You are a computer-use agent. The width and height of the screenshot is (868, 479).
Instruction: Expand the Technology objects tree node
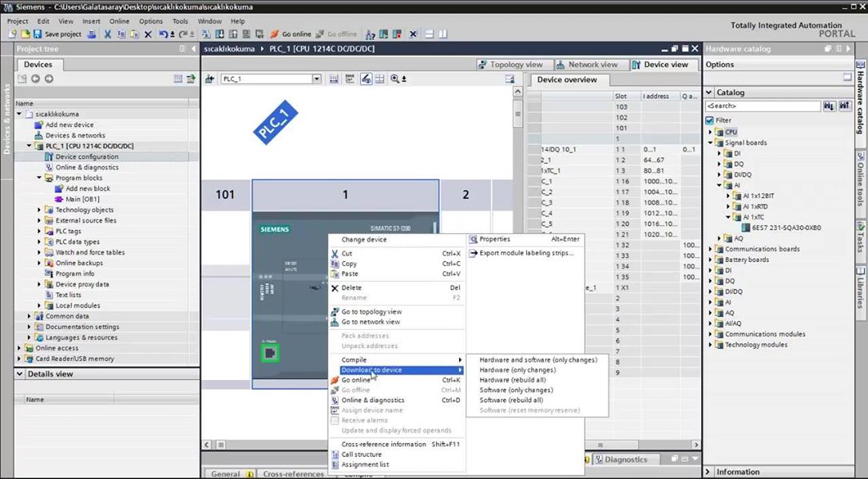[x=39, y=210]
